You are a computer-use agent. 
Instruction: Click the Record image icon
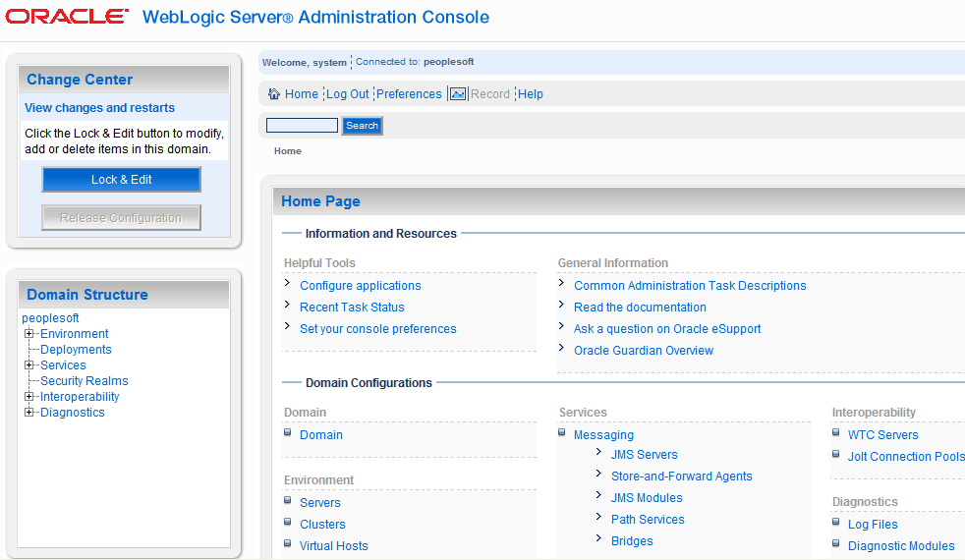(458, 94)
